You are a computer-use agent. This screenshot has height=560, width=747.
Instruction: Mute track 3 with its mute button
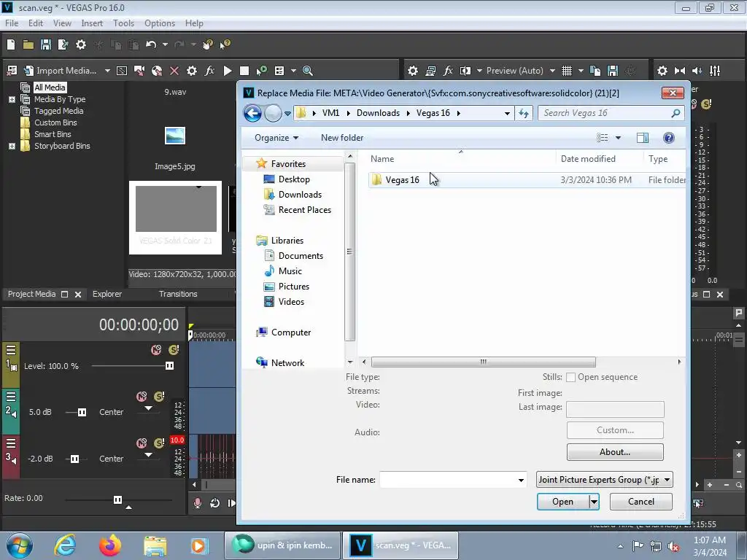tap(142, 443)
